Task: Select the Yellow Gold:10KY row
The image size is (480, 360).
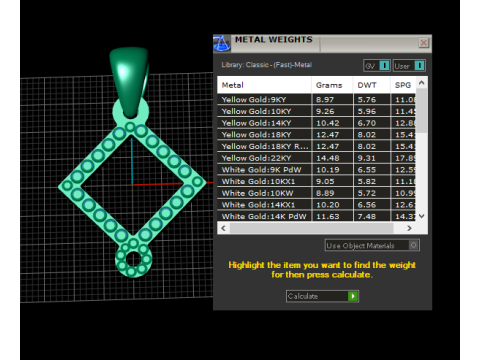Action: [316, 111]
